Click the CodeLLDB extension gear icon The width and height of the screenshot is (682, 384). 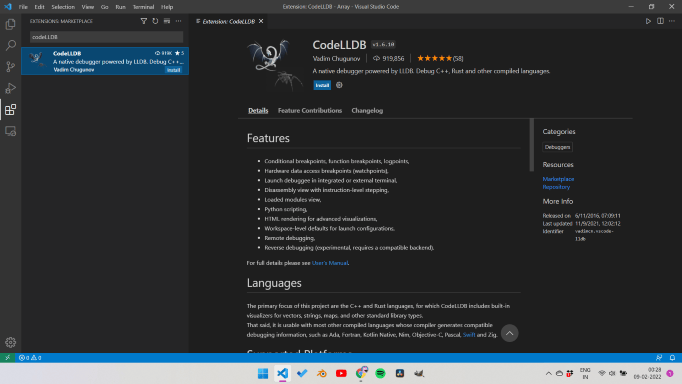[339, 85]
